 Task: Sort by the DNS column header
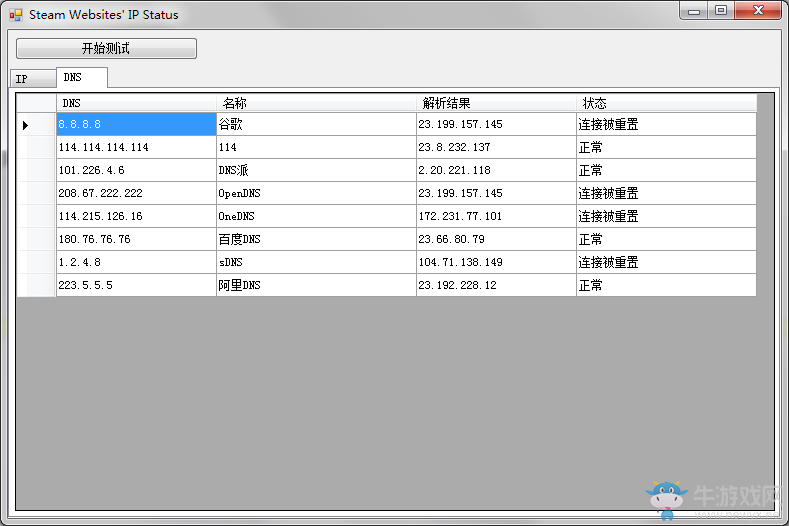[x=136, y=103]
